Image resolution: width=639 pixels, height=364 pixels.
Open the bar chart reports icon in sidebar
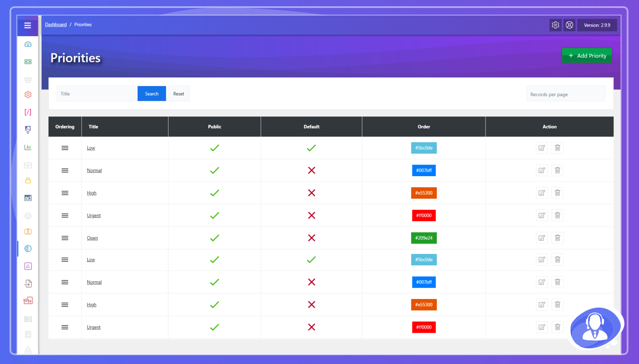(28, 147)
